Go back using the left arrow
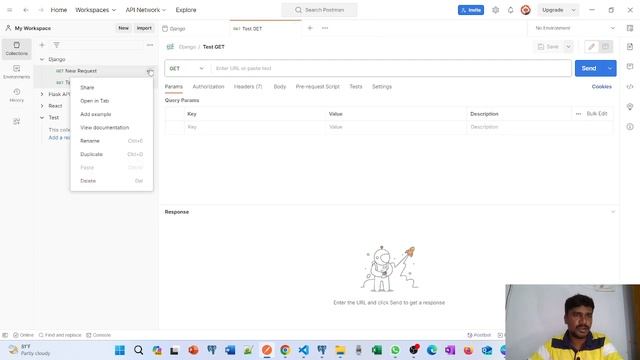Viewport: 640px width, 360px height. click(x=26, y=10)
